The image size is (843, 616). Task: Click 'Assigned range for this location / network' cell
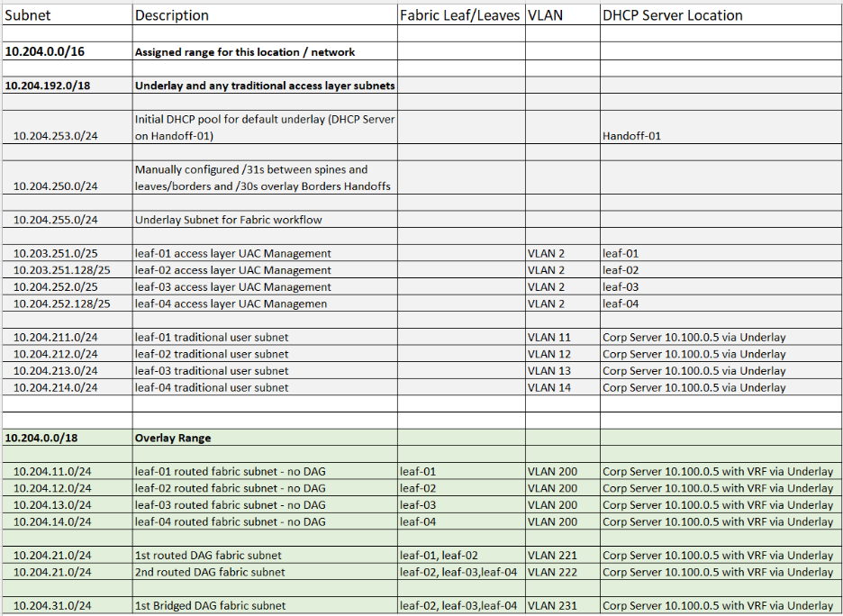tap(265, 51)
